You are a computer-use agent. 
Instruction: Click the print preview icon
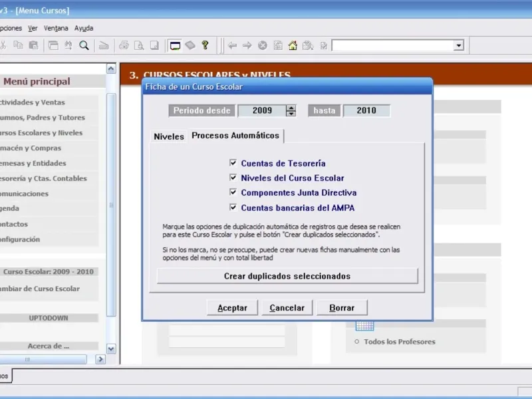click(139, 45)
